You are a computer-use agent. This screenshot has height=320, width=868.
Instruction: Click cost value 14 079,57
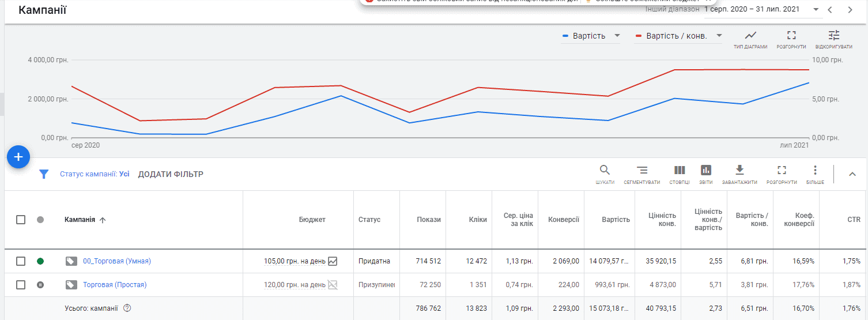point(609,261)
